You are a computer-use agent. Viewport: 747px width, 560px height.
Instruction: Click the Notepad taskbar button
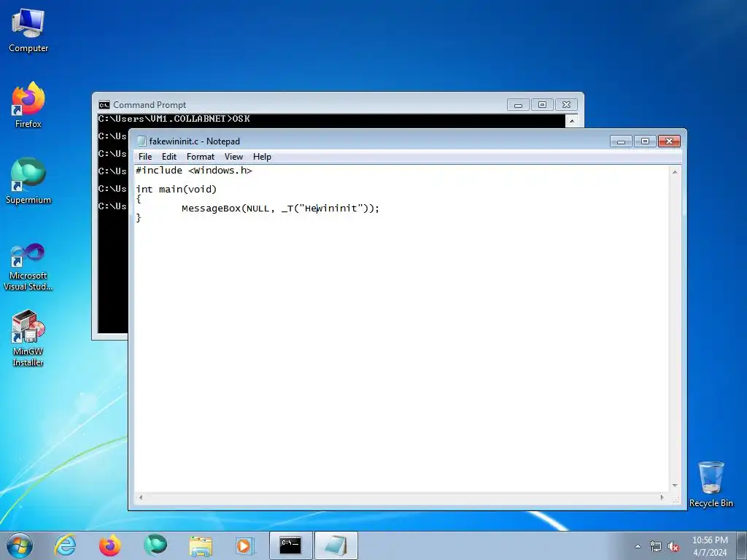[x=336, y=545]
